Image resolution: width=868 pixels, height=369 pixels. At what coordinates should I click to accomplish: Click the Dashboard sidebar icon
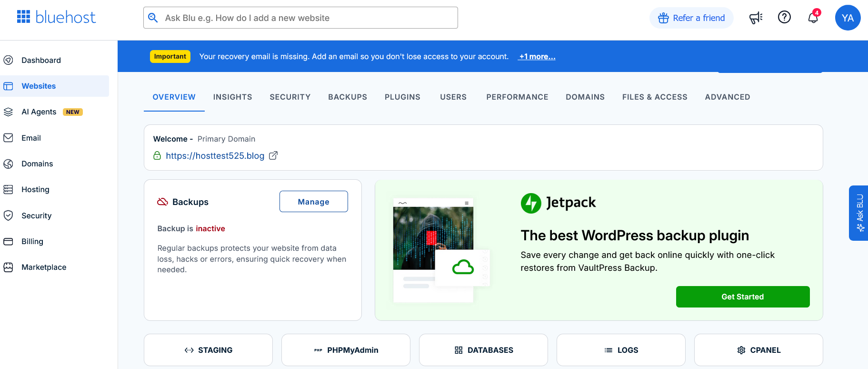(8, 60)
